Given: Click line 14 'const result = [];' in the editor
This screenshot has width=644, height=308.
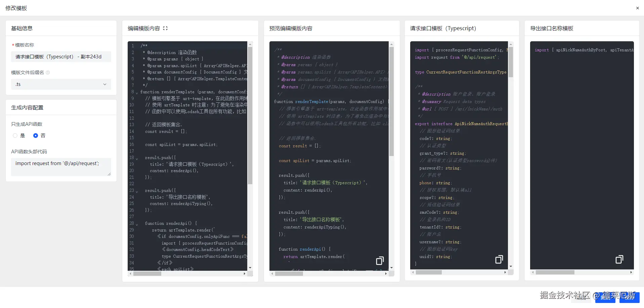Looking at the screenshot, I should [166, 132].
